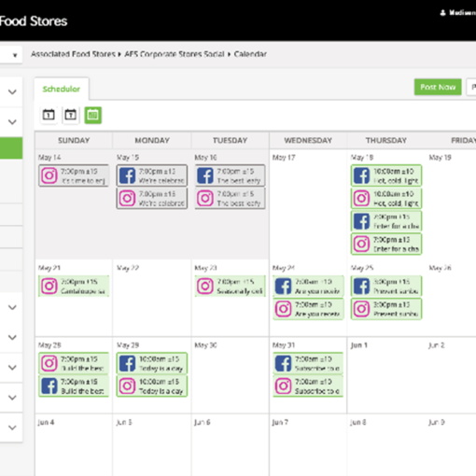Image resolution: width=476 pixels, height=476 pixels.
Task: Open the May 16 Instagram post
Action: point(231,198)
